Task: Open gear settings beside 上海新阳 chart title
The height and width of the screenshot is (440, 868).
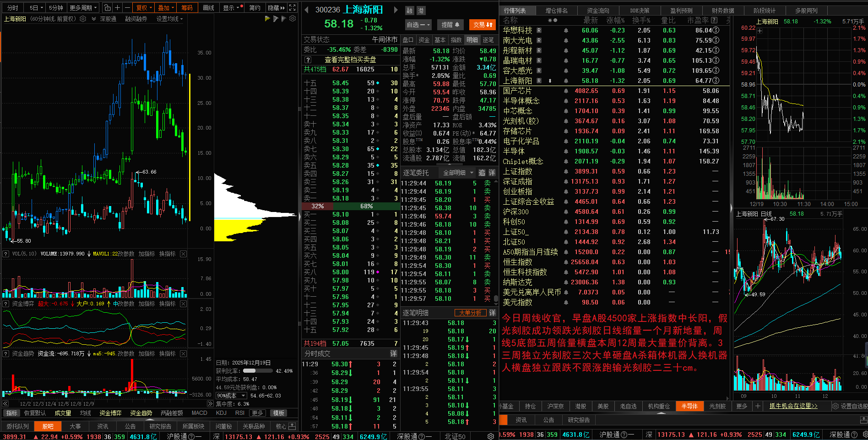Action: click(83, 19)
